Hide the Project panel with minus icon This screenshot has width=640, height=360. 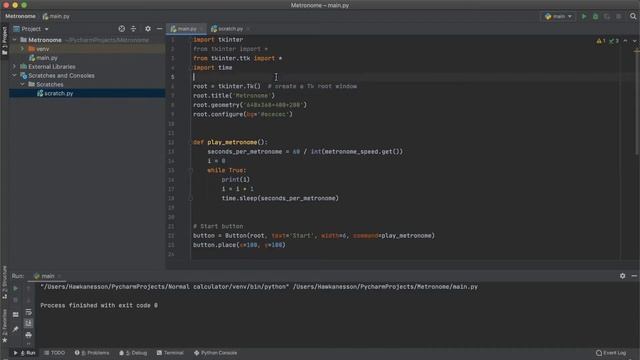pyautogui.click(x=159, y=29)
